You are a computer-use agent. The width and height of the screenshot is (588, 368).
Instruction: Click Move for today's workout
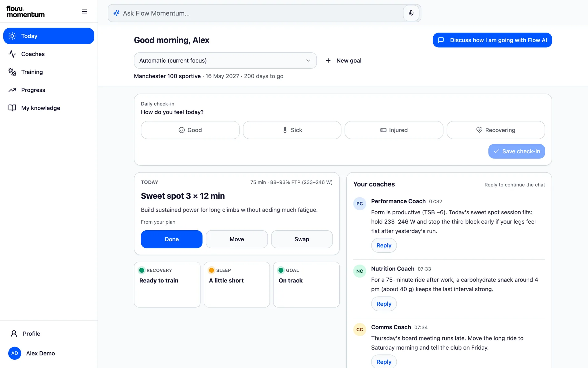(x=237, y=239)
